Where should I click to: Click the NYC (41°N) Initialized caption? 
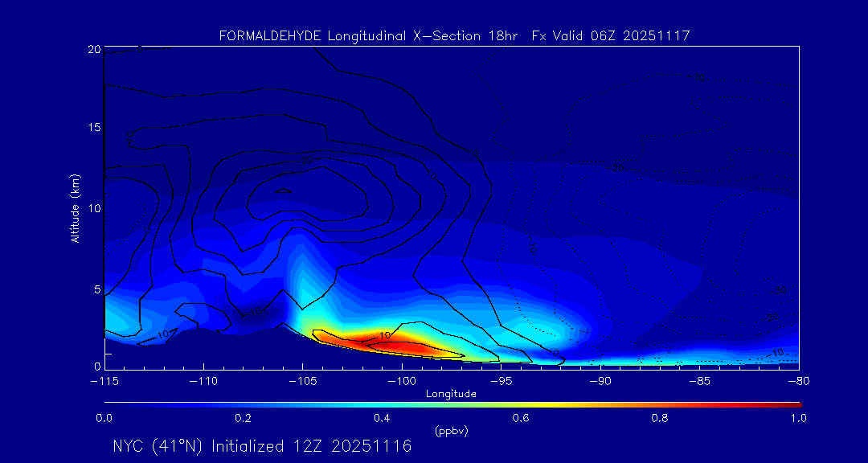pyautogui.click(x=262, y=446)
